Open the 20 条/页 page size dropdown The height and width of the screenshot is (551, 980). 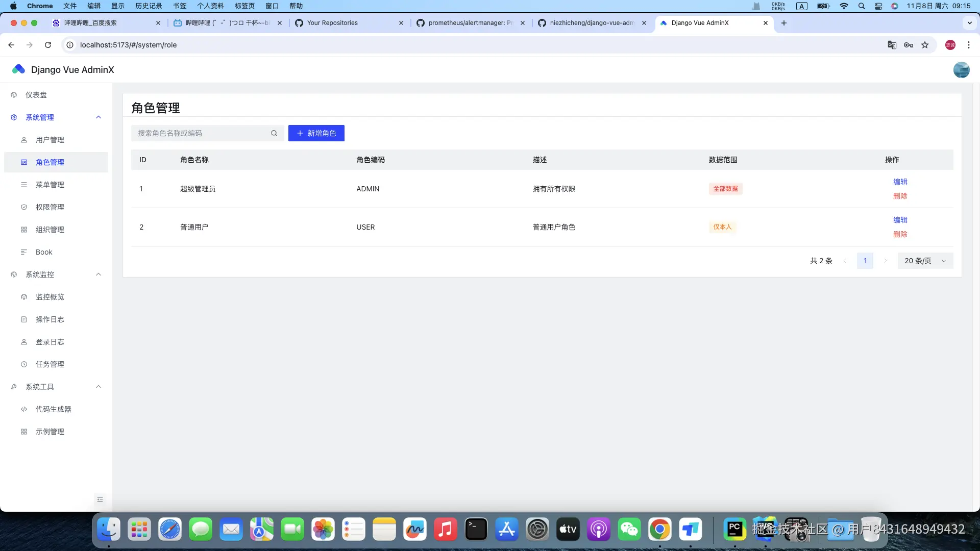pos(925,261)
